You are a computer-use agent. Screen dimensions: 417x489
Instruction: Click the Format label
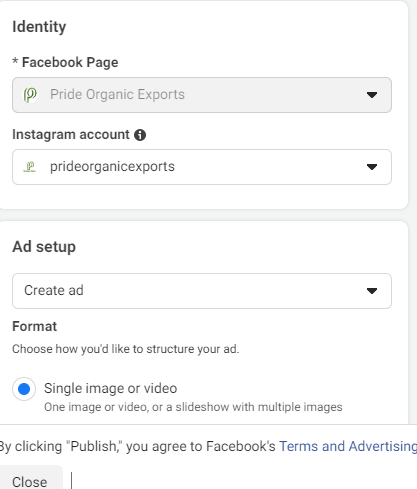click(x=35, y=326)
